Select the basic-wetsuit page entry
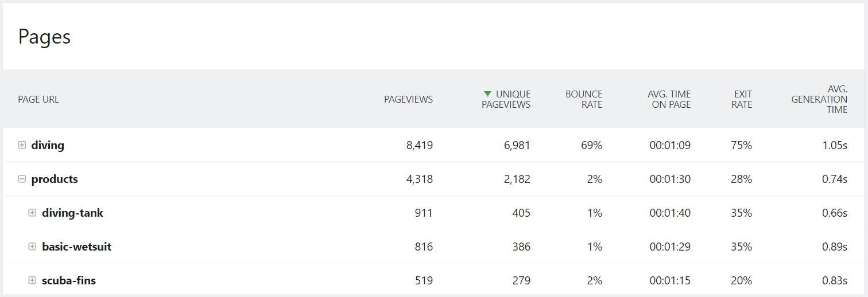Screen dimensions: 868x297 pos(76,247)
